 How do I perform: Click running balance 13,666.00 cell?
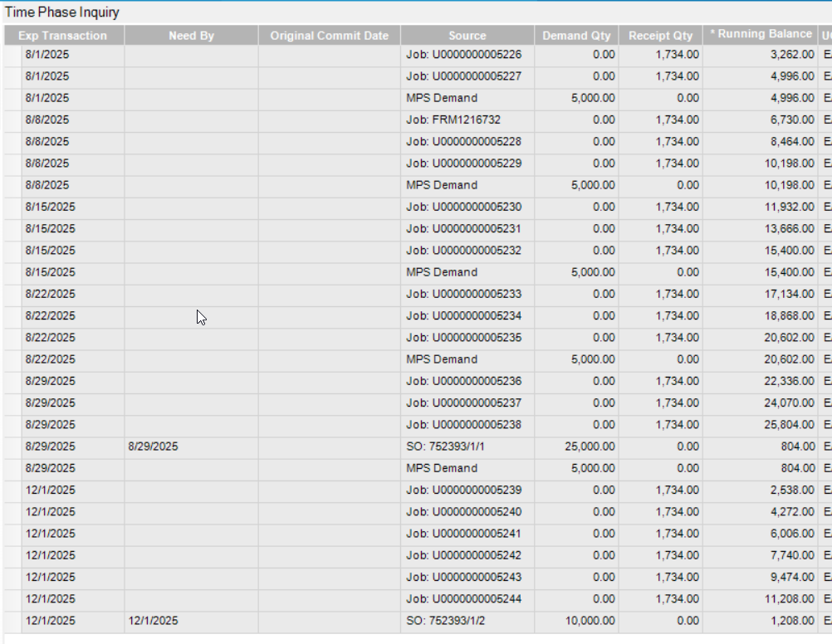761,228
